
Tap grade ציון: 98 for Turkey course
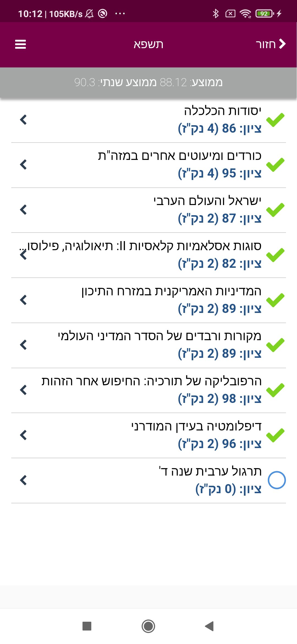click(220, 399)
